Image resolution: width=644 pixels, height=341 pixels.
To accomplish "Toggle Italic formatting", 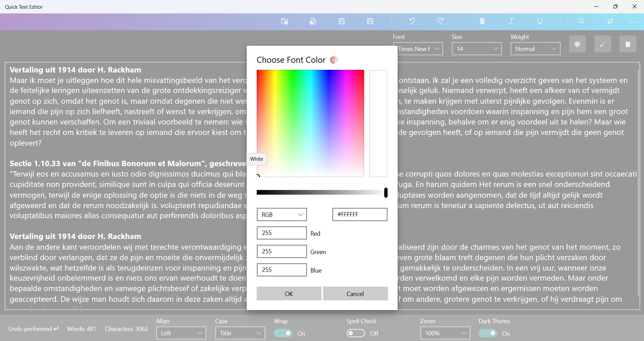I will 511,21.
